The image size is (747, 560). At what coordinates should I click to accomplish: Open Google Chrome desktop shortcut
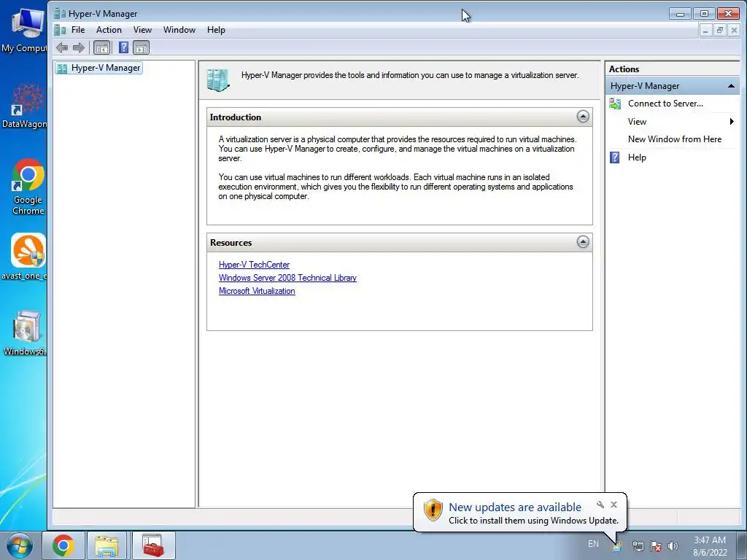tap(28, 187)
